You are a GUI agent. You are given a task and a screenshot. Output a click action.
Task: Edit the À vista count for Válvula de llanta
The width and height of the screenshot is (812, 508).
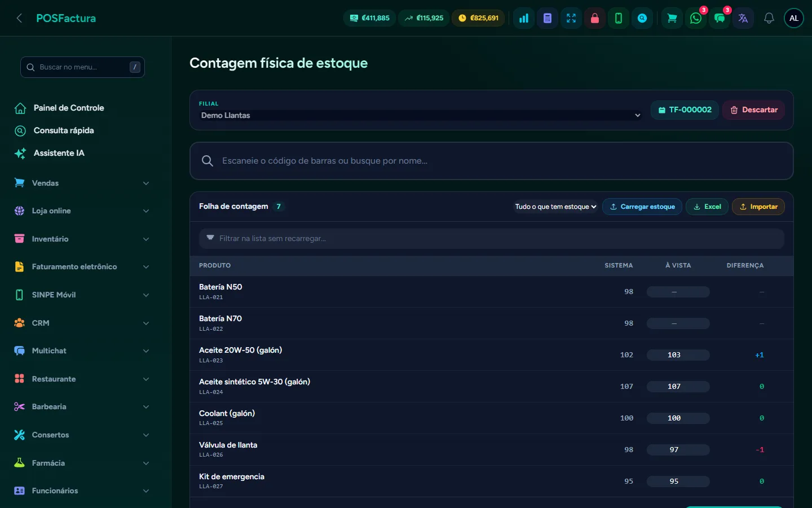(x=678, y=450)
